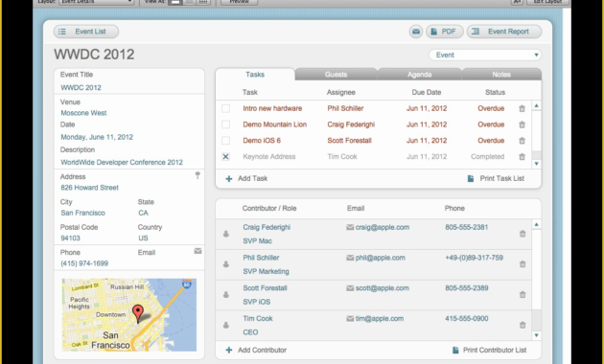Click the person icon for Craig Federighi
The height and width of the screenshot is (364, 604).
pos(226,234)
